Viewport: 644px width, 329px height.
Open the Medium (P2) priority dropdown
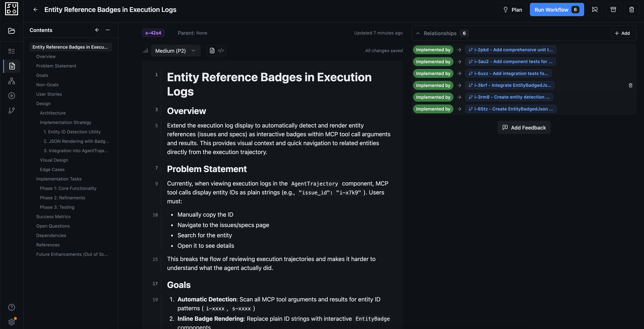point(175,50)
